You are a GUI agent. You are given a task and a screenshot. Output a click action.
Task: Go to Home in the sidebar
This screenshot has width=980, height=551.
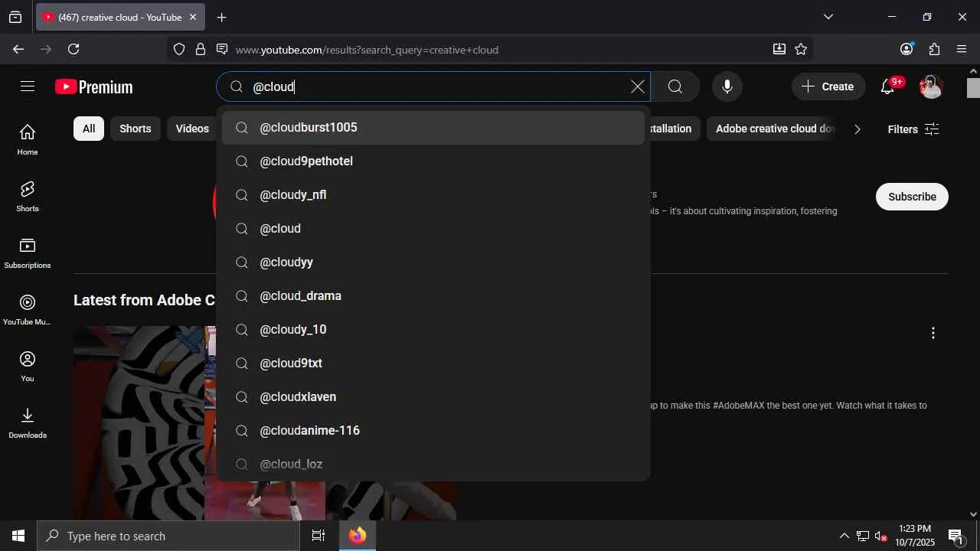(x=28, y=139)
